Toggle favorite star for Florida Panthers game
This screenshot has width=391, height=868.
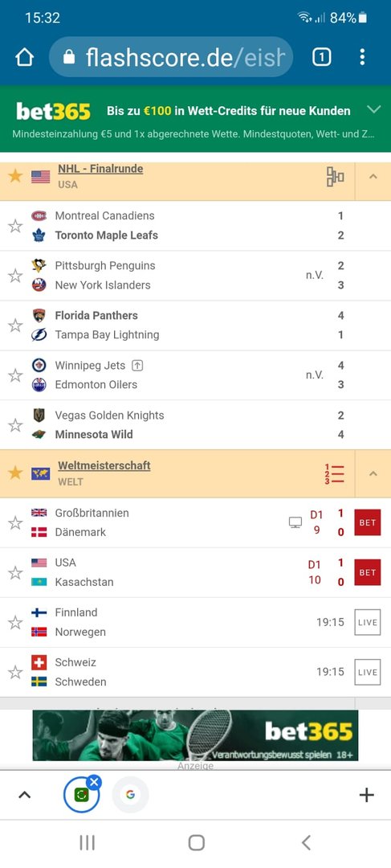click(x=15, y=325)
